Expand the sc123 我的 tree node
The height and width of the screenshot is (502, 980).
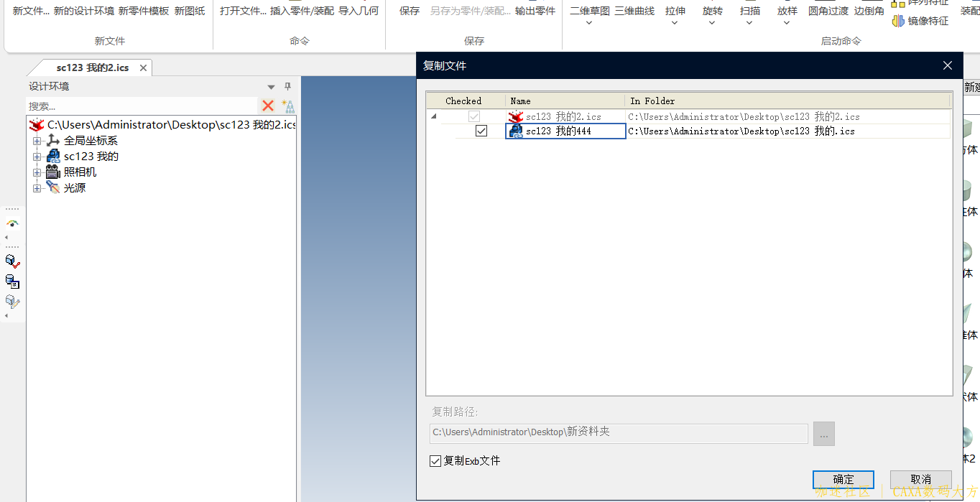coord(37,157)
